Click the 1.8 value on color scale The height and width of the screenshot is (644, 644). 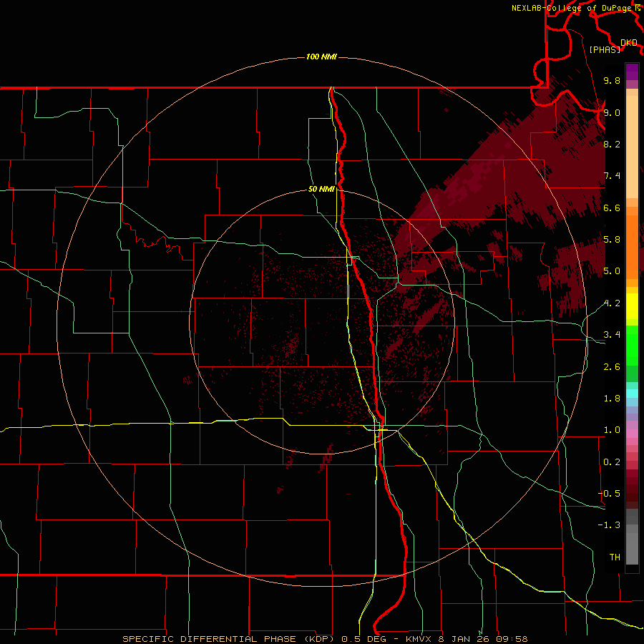pyautogui.click(x=612, y=398)
